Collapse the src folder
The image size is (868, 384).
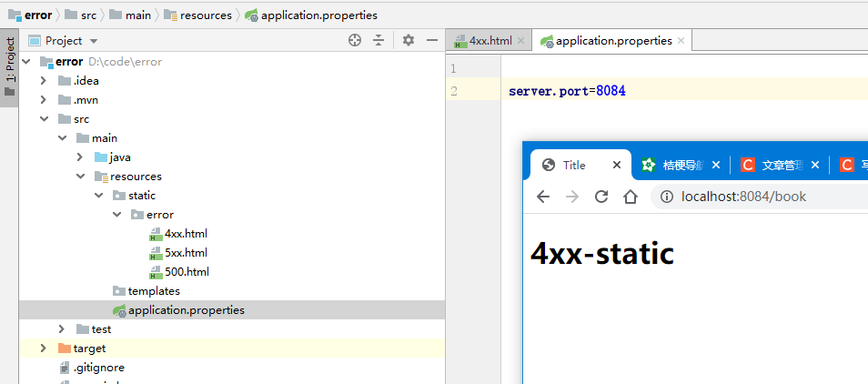click(44, 119)
